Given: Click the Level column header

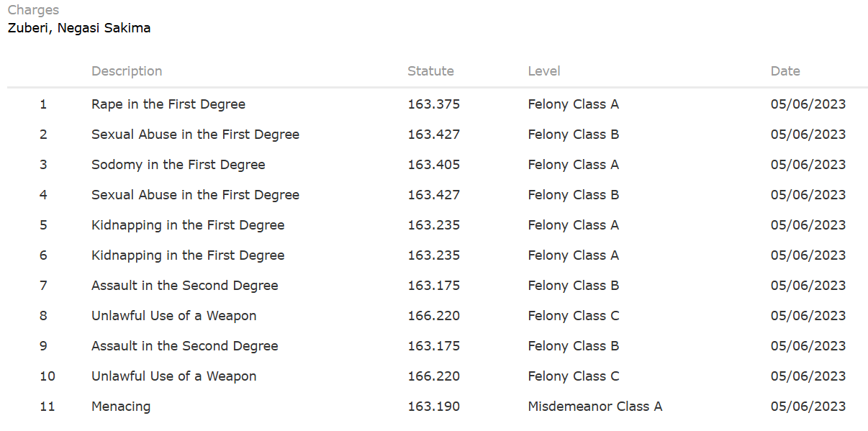Looking at the screenshot, I should [x=543, y=71].
